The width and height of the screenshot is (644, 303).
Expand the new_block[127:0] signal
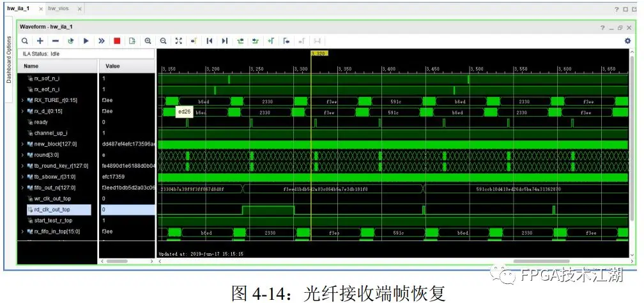(23, 144)
